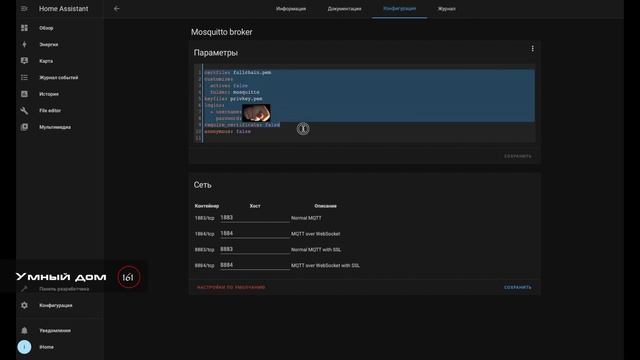This screenshot has height=360, width=640.
Task: Open the Media browser icon
Action: pyautogui.click(x=24, y=127)
